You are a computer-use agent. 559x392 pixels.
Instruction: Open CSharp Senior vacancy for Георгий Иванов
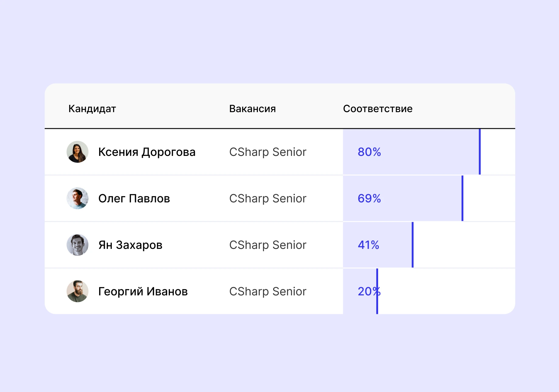[x=267, y=291]
